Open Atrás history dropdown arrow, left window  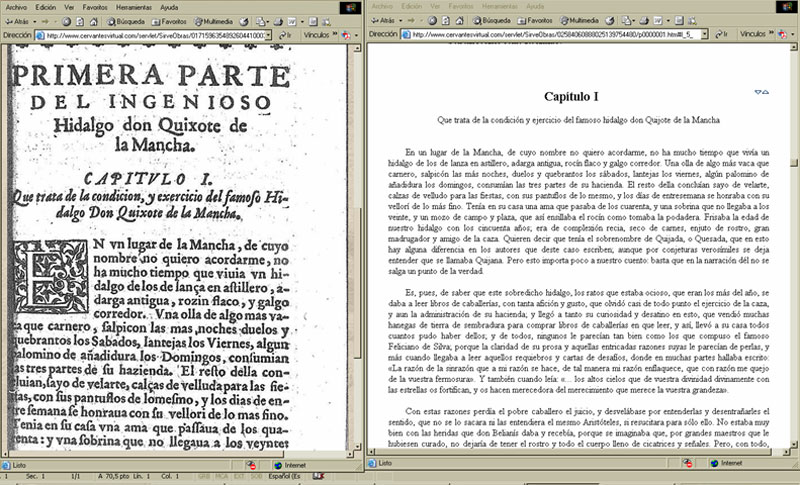[x=35, y=22]
